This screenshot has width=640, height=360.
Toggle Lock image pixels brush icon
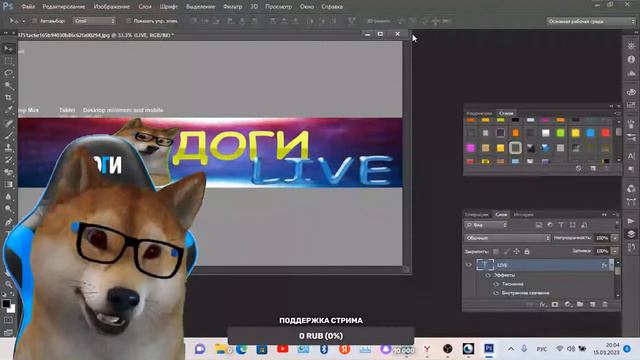tap(506, 251)
